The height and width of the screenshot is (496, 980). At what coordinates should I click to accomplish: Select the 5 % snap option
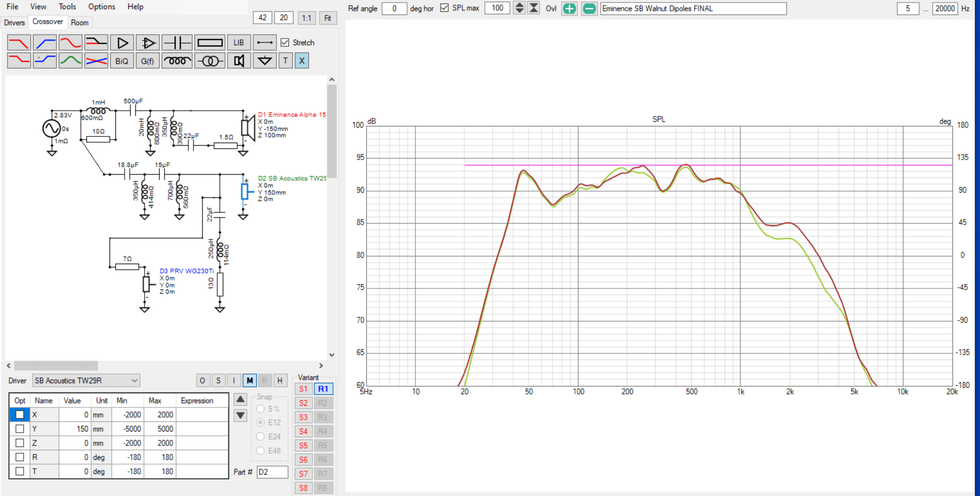pos(260,409)
